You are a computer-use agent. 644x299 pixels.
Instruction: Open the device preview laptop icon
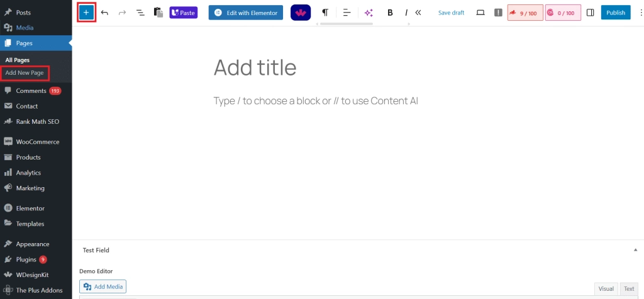[480, 13]
